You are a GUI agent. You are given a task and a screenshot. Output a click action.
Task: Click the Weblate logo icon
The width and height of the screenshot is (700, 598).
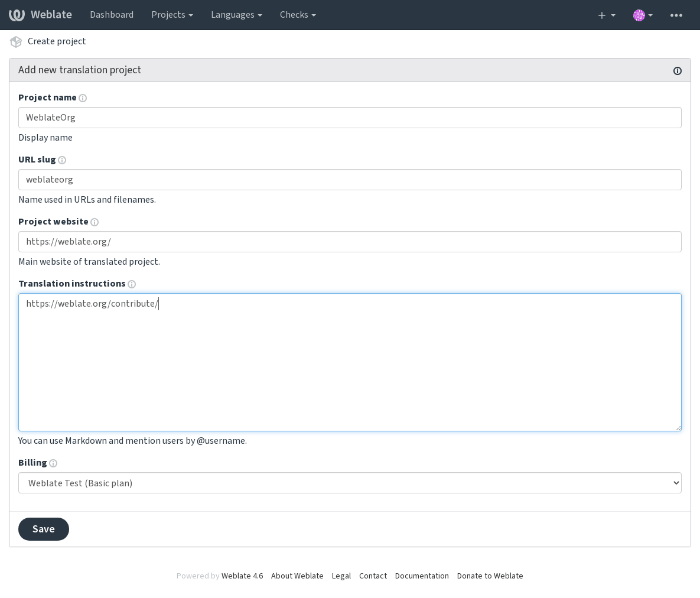[x=17, y=15]
